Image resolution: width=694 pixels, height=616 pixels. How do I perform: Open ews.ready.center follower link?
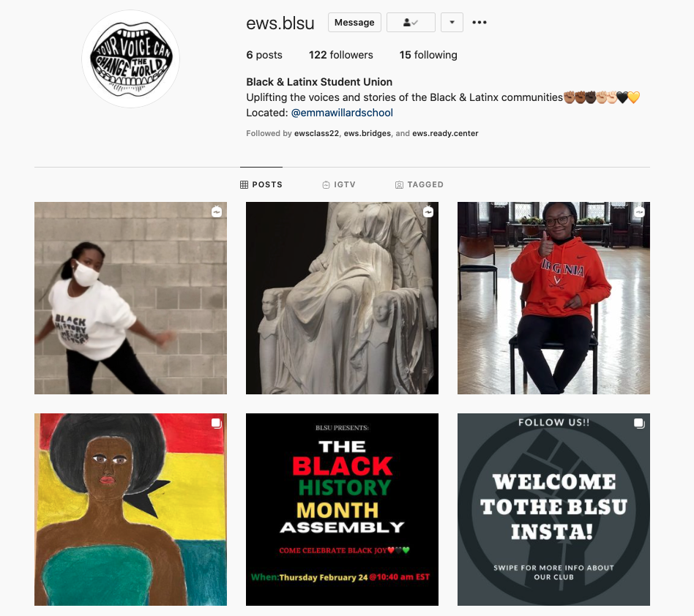click(445, 134)
